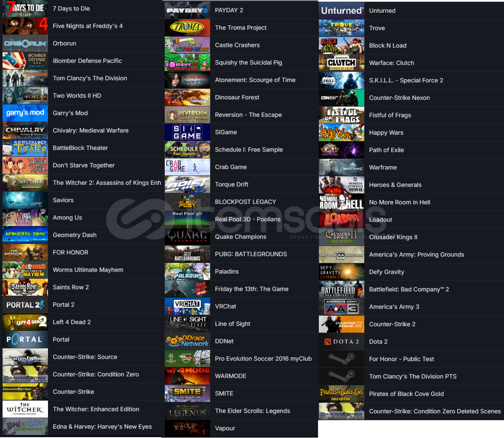504x438 pixels.
Task: Select the Crab Game thumbnail image
Action: click(187, 167)
